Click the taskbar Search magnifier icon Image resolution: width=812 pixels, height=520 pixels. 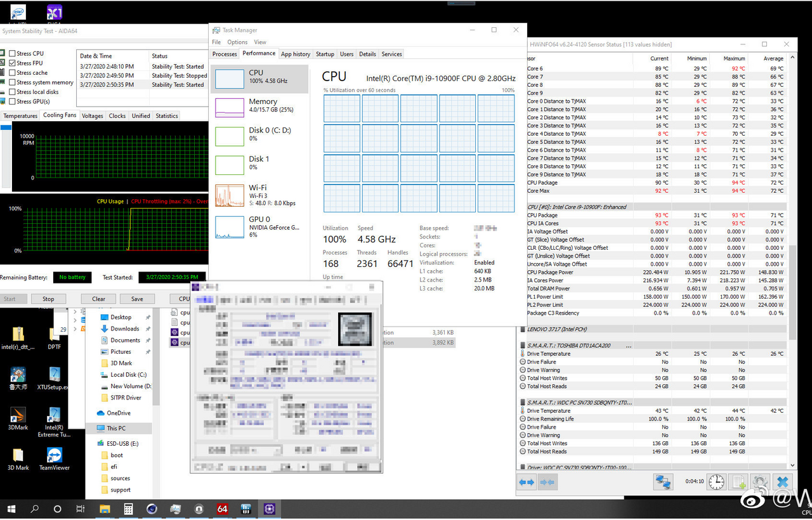click(x=35, y=509)
